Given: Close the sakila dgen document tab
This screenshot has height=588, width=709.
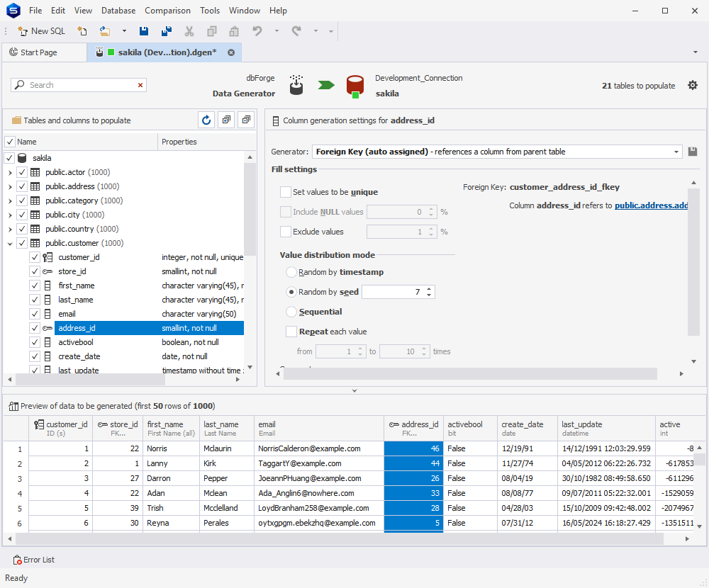Looking at the screenshot, I should tap(231, 52).
